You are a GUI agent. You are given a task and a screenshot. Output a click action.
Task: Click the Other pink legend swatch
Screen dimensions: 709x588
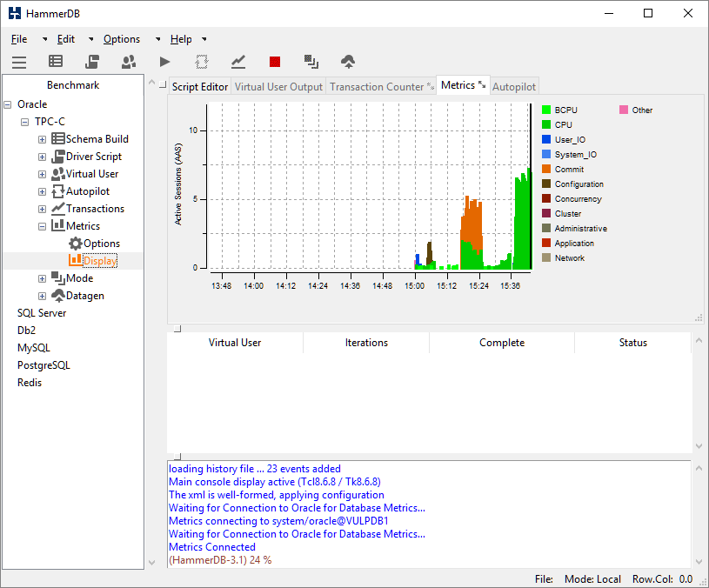624,110
